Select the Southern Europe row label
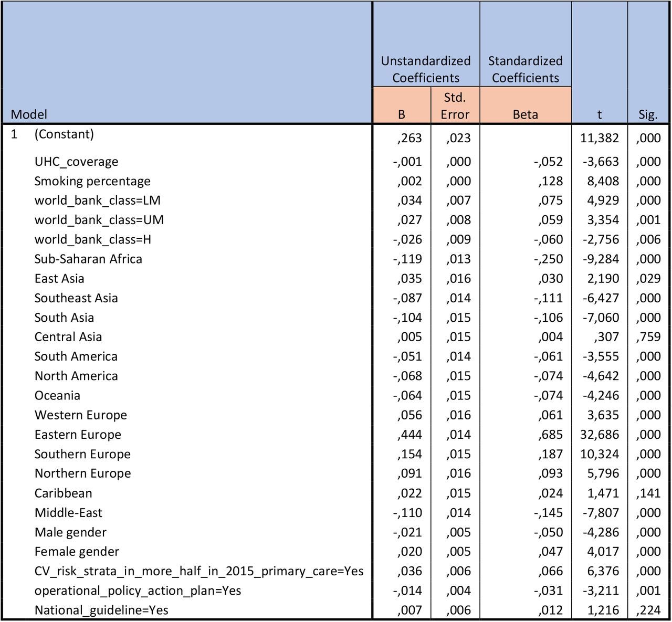672x622 pixels. [x=82, y=454]
